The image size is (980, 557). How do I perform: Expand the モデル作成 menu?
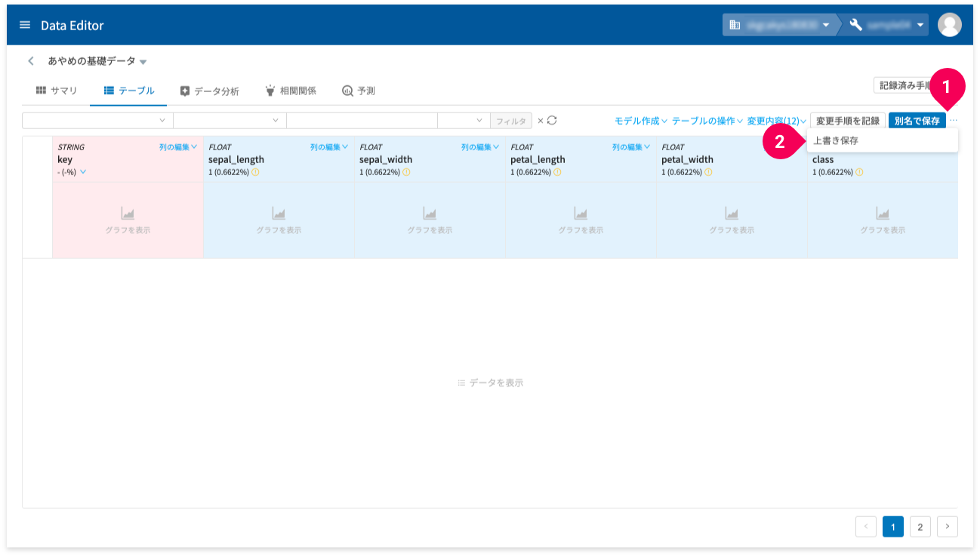(641, 121)
